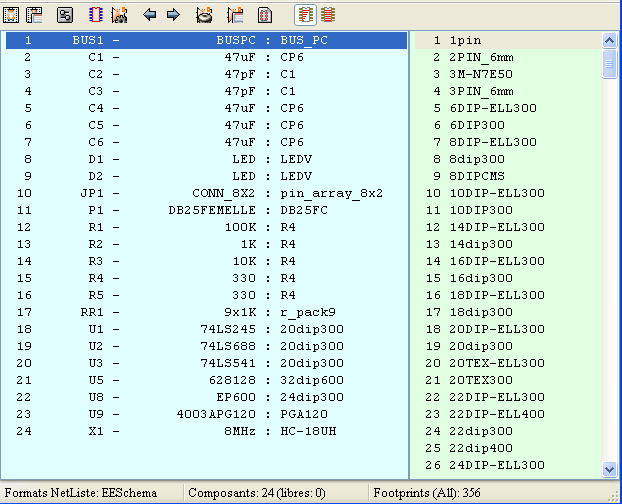
Task: Select component U2 74LS688 row
Action: 206,347
